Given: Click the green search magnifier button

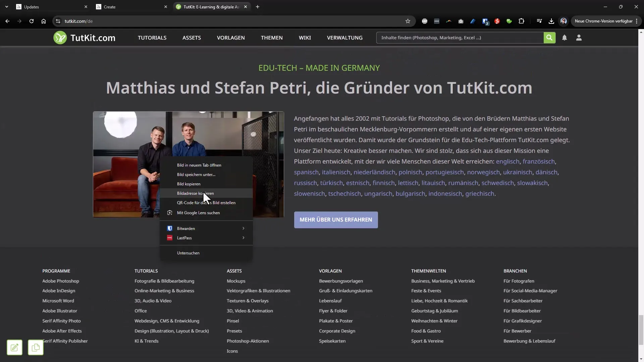Looking at the screenshot, I should [x=549, y=38].
